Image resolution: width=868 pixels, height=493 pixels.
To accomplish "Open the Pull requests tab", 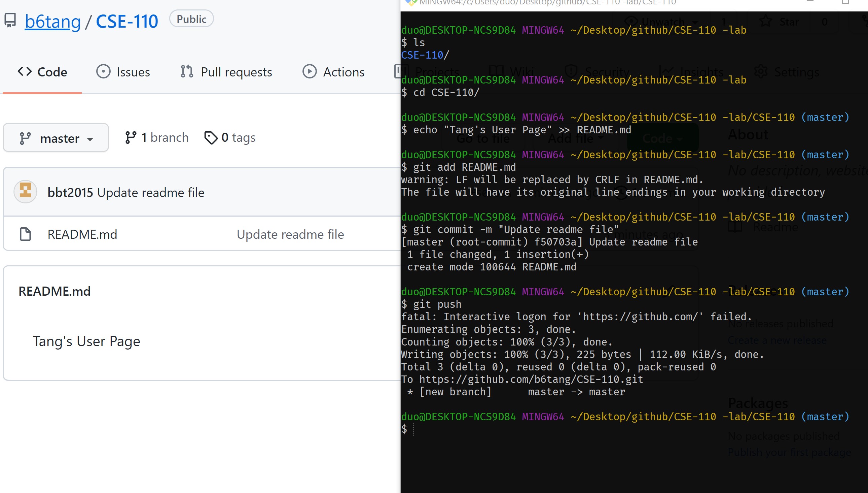I will [x=226, y=72].
